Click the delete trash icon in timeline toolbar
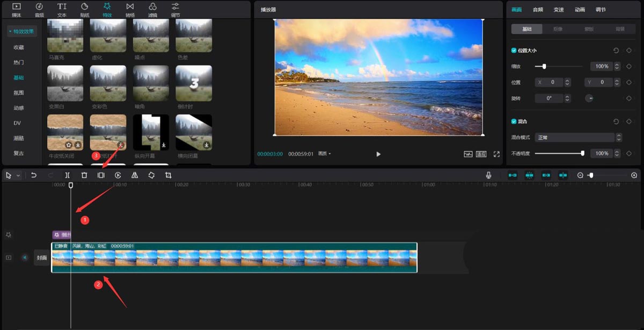Viewport: 644px width, 330px height. (x=84, y=175)
